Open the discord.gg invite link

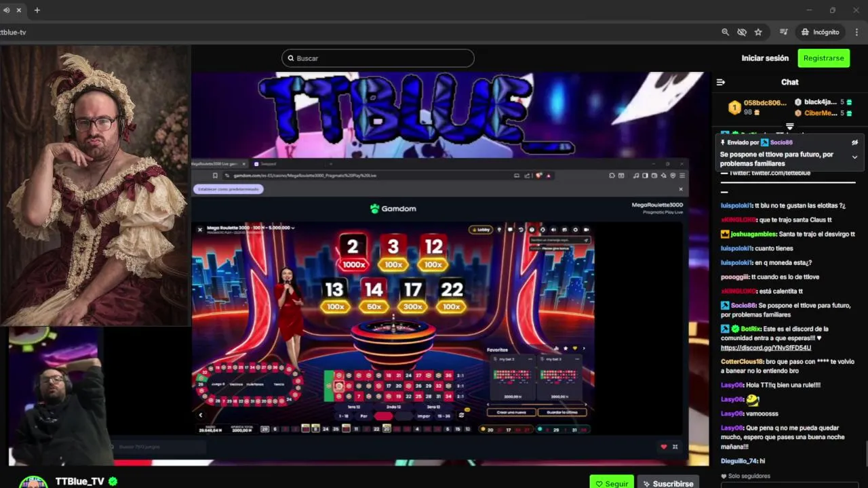pos(766,348)
